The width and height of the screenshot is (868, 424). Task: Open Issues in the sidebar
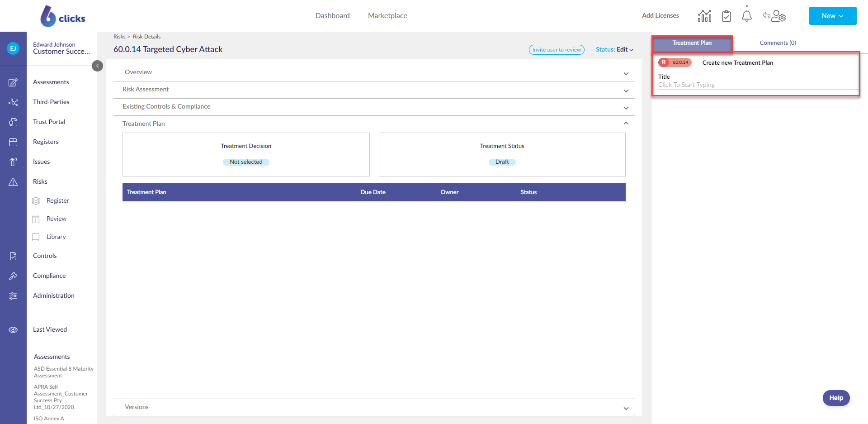(x=42, y=162)
